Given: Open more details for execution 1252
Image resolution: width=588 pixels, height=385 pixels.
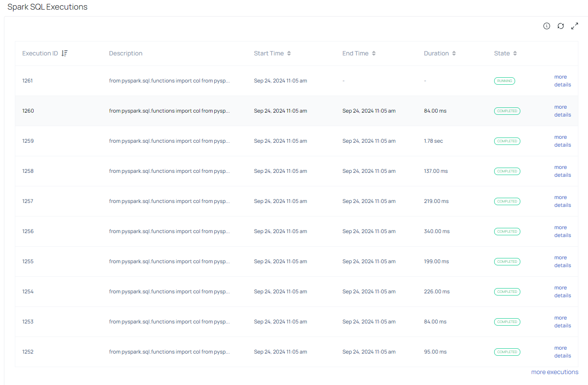Looking at the screenshot, I should pos(562,352).
